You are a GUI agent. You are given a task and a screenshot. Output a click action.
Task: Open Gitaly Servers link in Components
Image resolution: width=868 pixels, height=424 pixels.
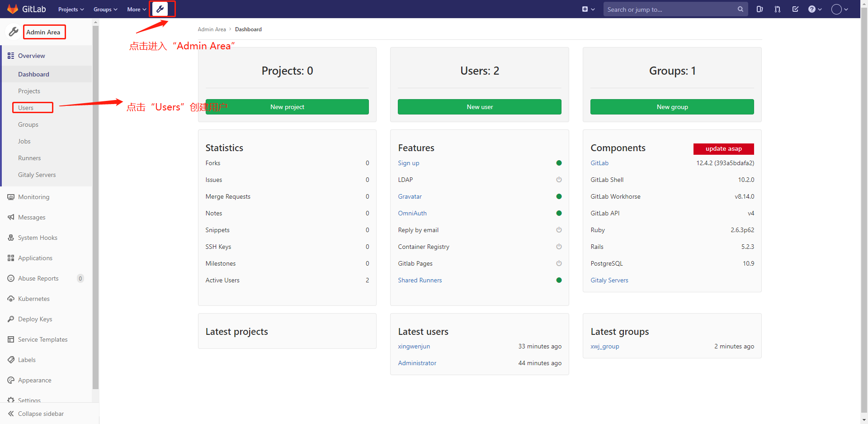tap(609, 280)
